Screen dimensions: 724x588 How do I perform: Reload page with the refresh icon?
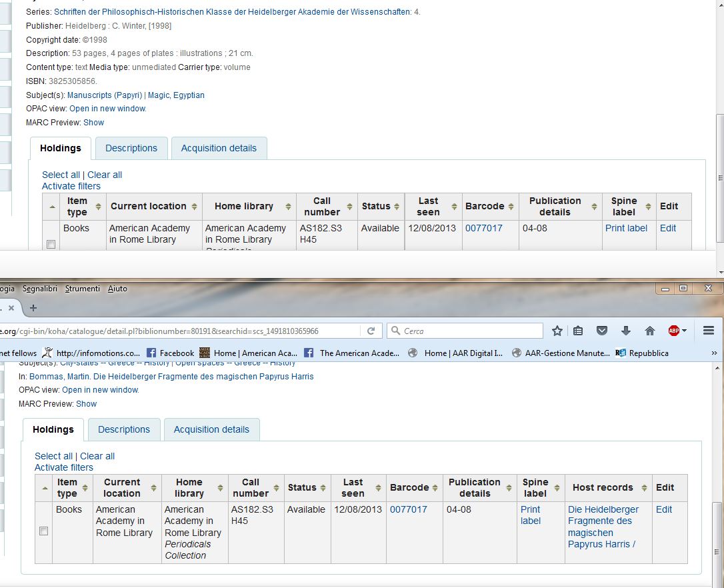click(371, 331)
